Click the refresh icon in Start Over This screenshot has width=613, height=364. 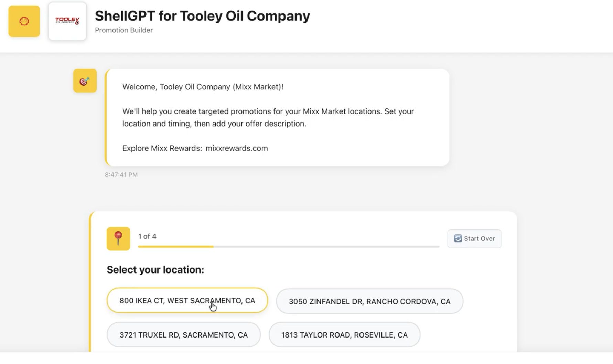click(458, 238)
